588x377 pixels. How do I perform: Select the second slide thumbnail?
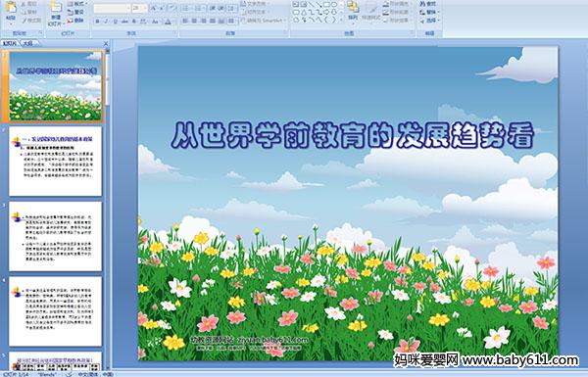coord(55,162)
